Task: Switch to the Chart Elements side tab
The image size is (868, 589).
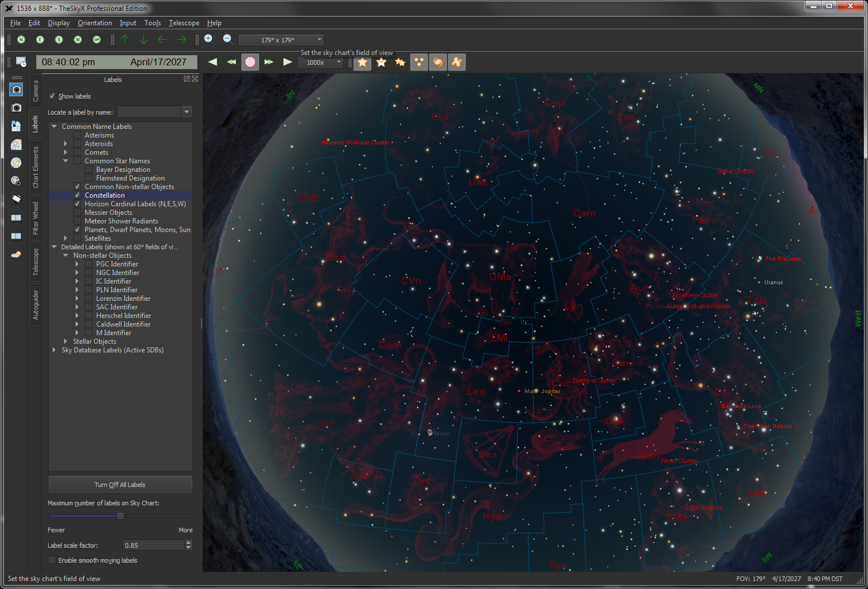Action: [x=35, y=167]
